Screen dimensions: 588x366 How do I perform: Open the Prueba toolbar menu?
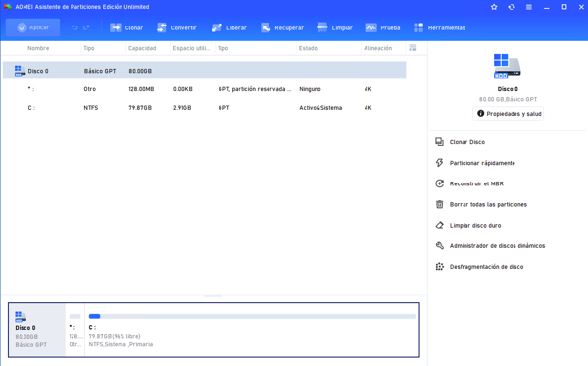pyautogui.click(x=382, y=27)
